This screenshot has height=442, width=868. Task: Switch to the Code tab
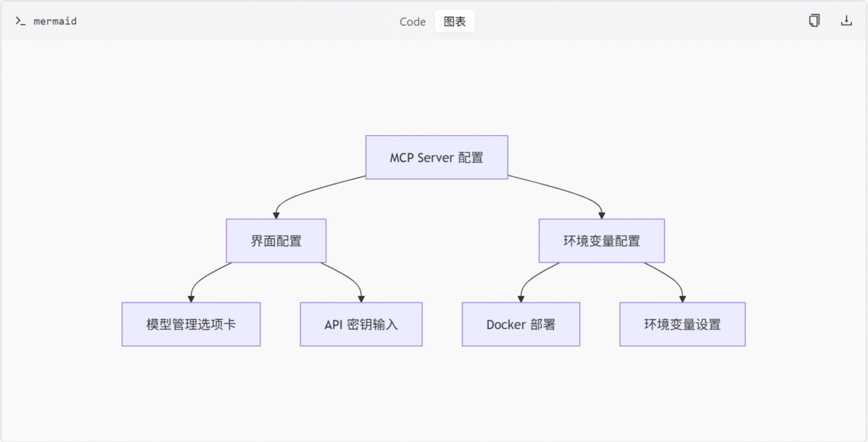click(412, 22)
